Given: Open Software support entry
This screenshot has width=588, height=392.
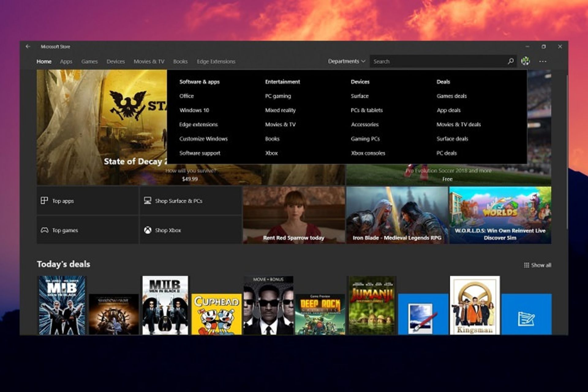Looking at the screenshot, I should [200, 153].
